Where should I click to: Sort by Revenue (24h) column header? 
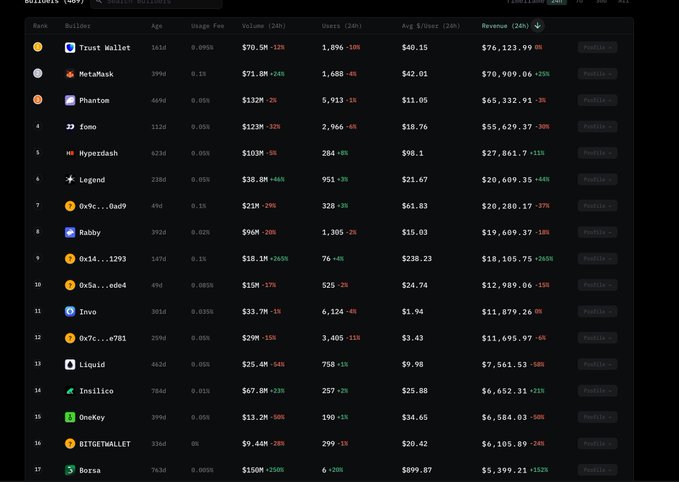(505, 26)
